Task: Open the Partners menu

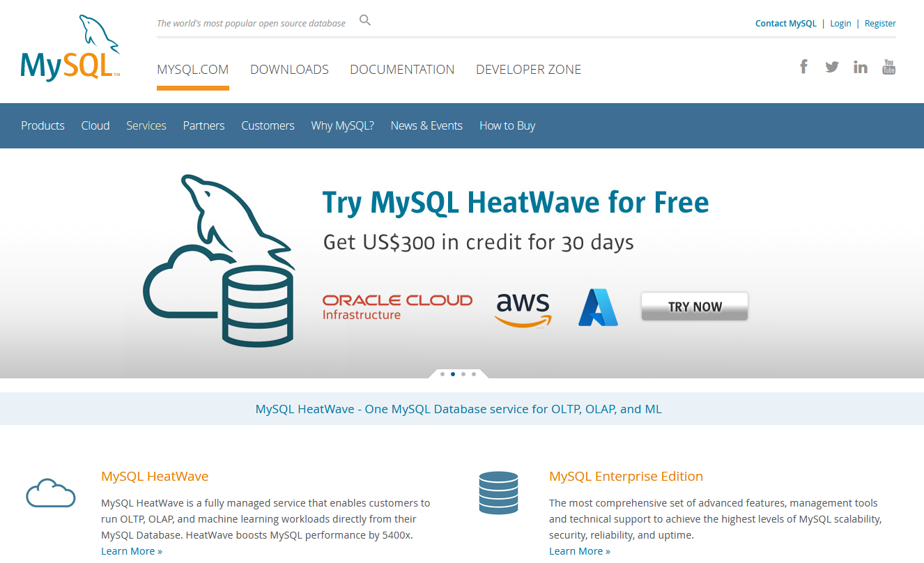Action: pyautogui.click(x=203, y=125)
